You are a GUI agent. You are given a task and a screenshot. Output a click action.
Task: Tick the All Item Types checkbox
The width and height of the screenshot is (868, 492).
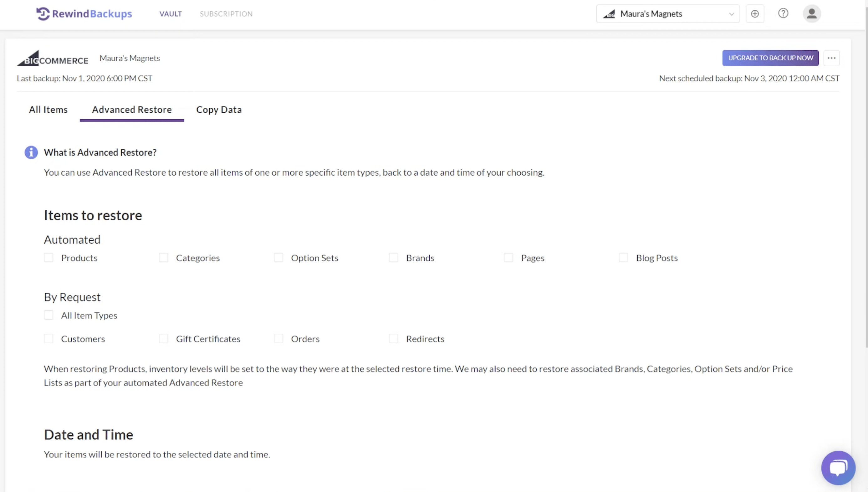(x=49, y=315)
